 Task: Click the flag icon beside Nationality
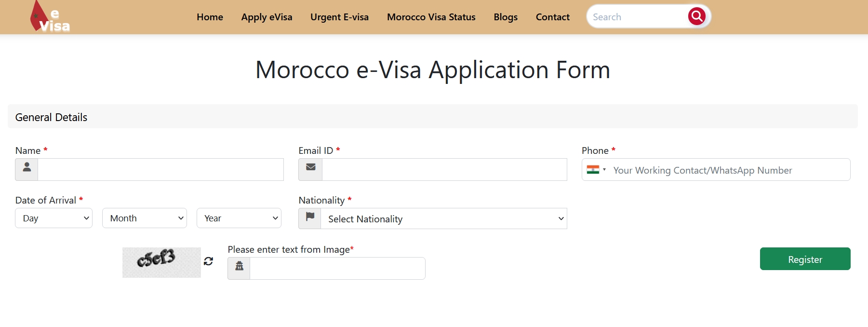click(x=310, y=218)
